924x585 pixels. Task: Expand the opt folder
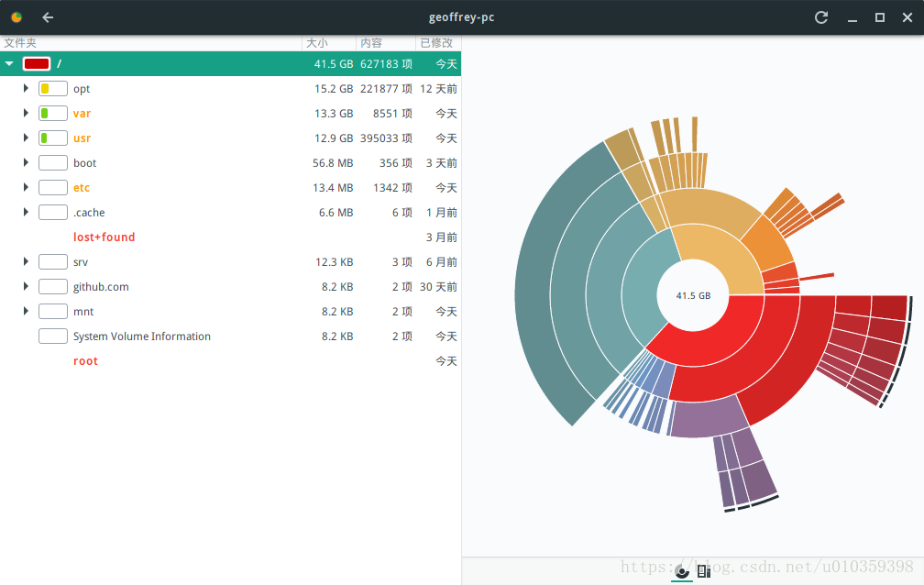click(26, 88)
